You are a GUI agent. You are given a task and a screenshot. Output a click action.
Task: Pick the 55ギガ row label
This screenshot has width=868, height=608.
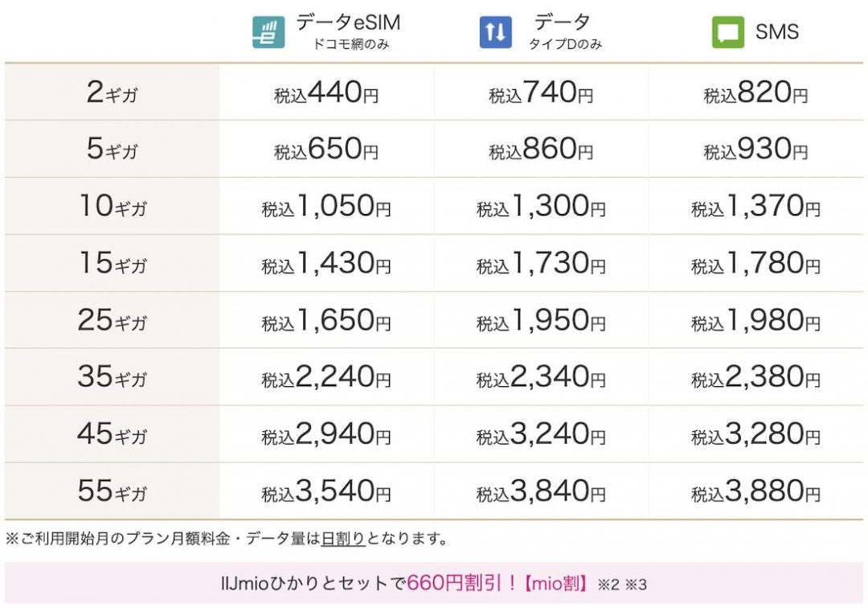112,491
